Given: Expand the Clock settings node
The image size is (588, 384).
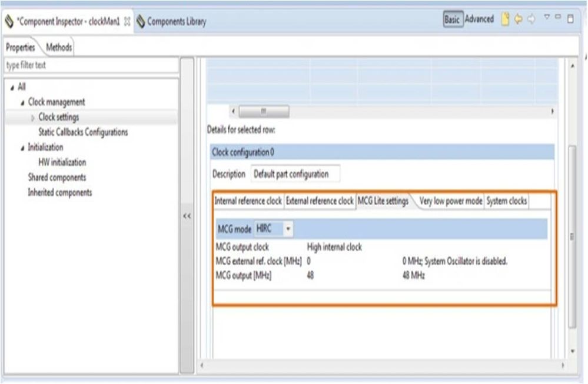Looking at the screenshot, I should pyautogui.click(x=32, y=118).
